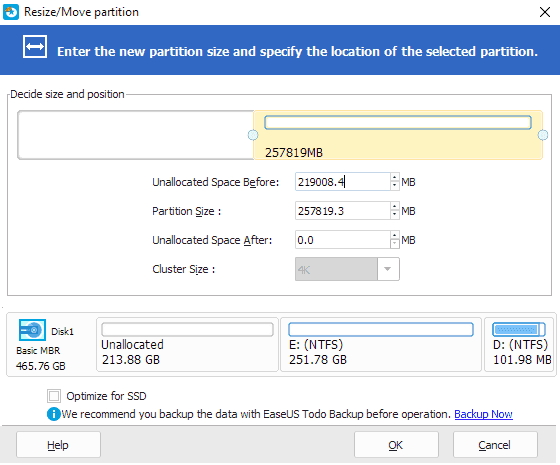This screenshot has width=560, height=465.
Task: Click the Help button
Action: point(58,445)
